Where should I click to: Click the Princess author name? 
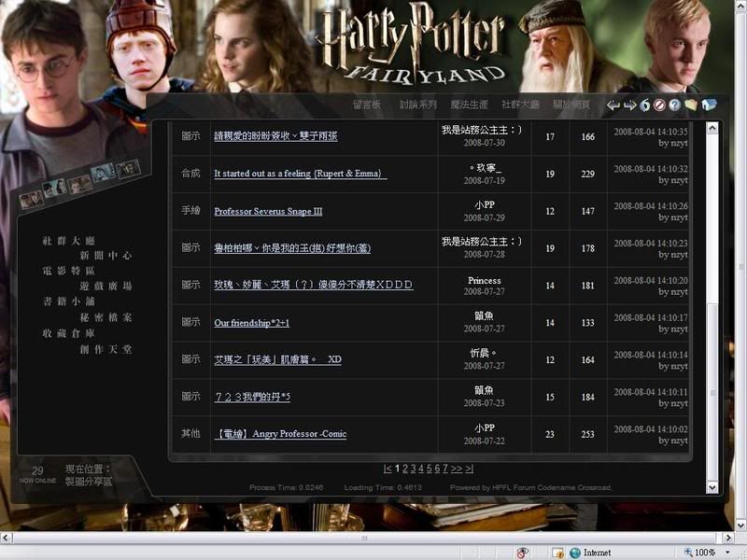(x=484, y=281)
